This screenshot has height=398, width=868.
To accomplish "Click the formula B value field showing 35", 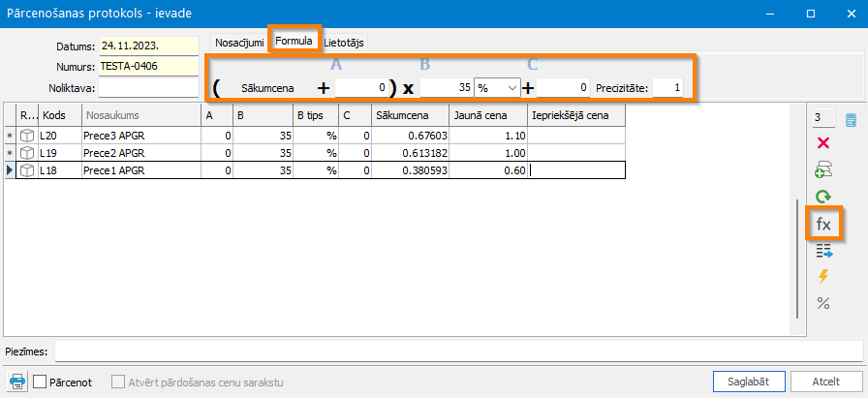I will coord(447,87).
